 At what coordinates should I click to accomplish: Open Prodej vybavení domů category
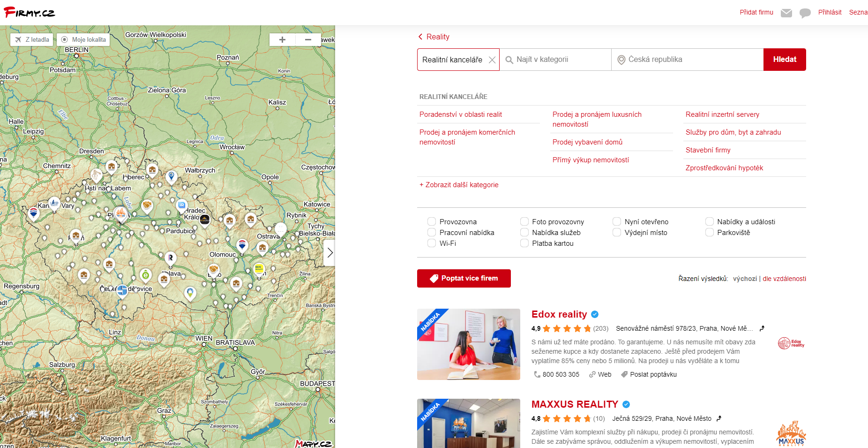pyautogui.click(x=588, y=142)
